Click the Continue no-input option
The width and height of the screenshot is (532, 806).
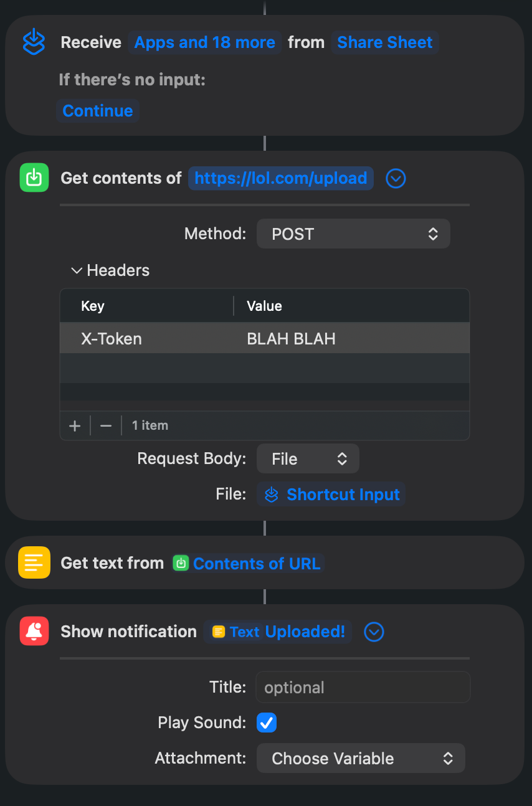98,111
